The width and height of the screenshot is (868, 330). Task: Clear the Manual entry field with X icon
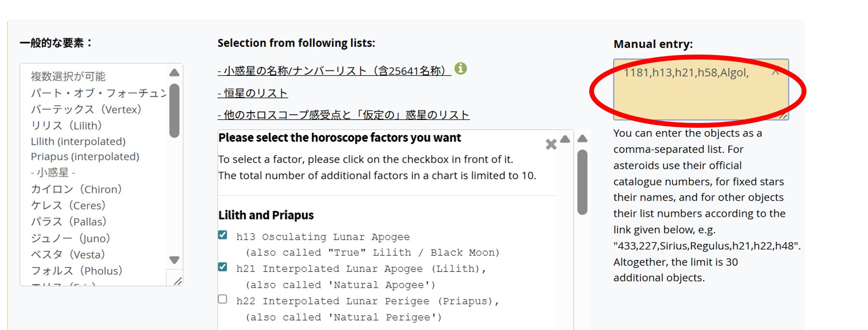click(x=776, y=72)
